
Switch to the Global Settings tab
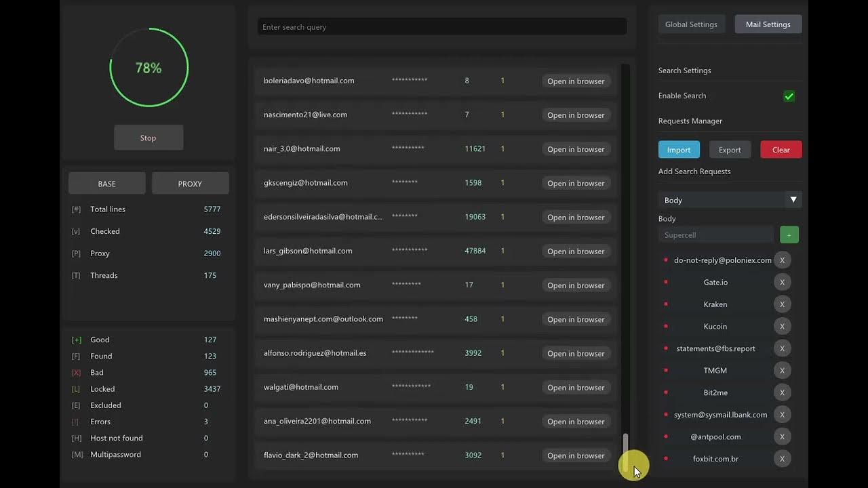tap(691, 24)
